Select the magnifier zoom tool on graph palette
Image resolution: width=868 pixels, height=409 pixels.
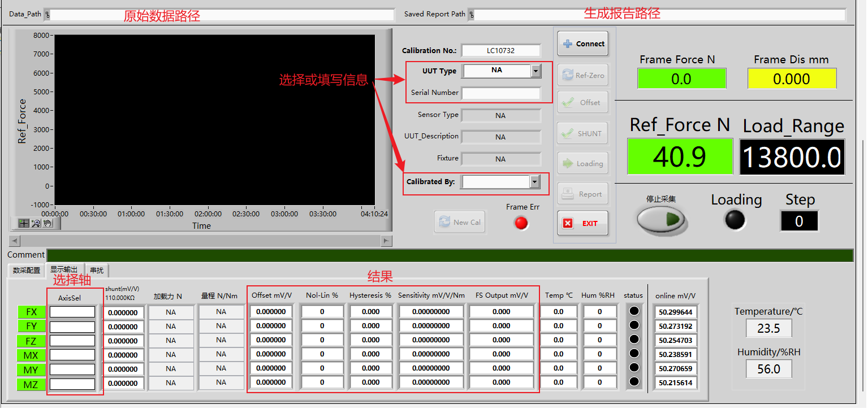[x=36, y=222]
